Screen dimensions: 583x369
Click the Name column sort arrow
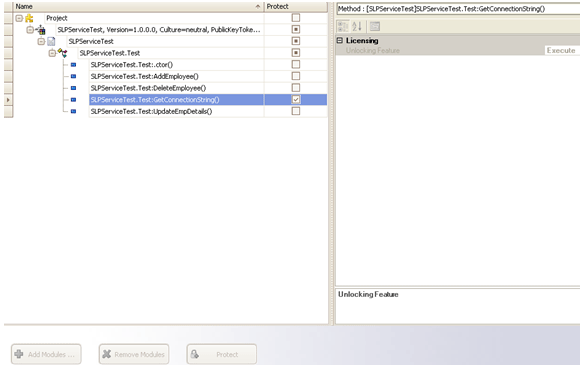(258, 7)
